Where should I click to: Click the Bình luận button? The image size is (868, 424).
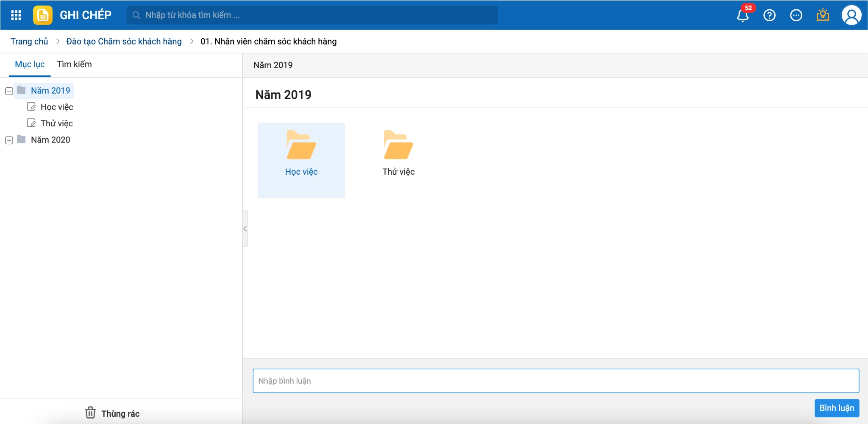pos(837,408)
